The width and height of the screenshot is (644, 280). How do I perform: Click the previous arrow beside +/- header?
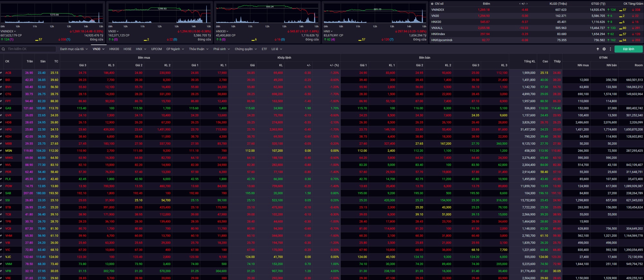tap(520, 4)
